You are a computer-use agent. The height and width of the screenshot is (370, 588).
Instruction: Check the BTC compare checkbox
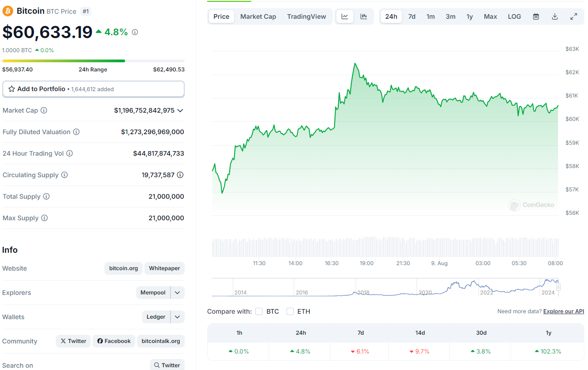[259, 311]
